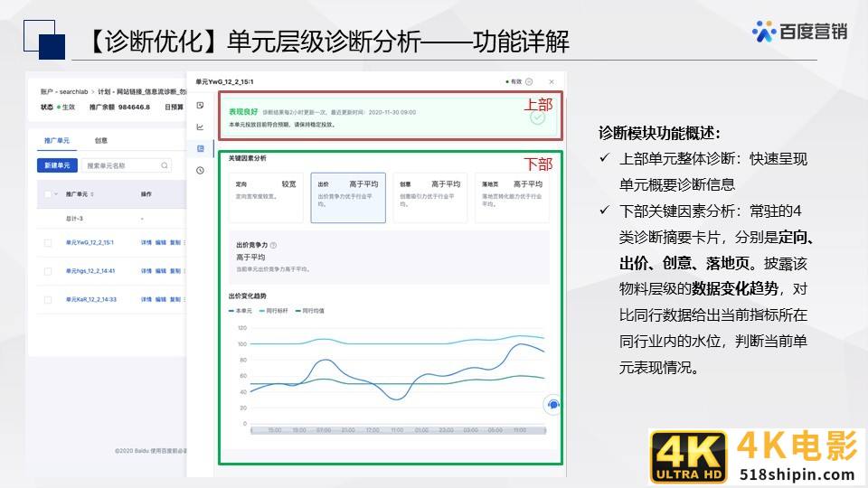Focus the 搜索单元名称 search field
The height and width of the screenshot is (488, 868).
[x=127, y=165]
